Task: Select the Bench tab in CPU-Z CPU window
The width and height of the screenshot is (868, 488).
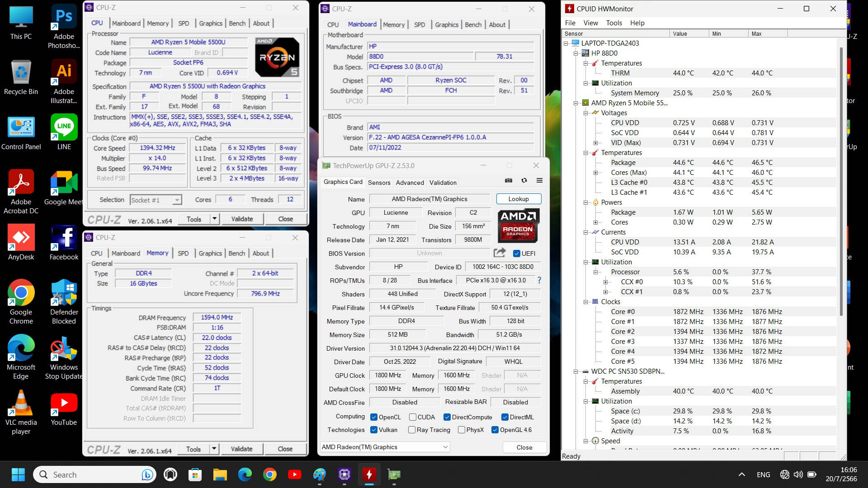Action: click(x=237, y=23)
